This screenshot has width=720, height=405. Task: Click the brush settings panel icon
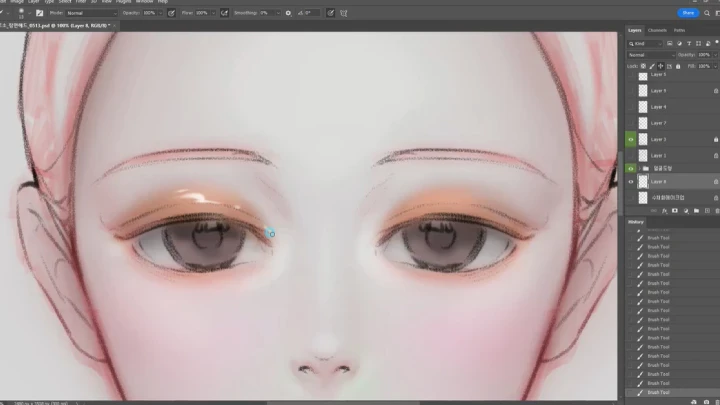39,13
